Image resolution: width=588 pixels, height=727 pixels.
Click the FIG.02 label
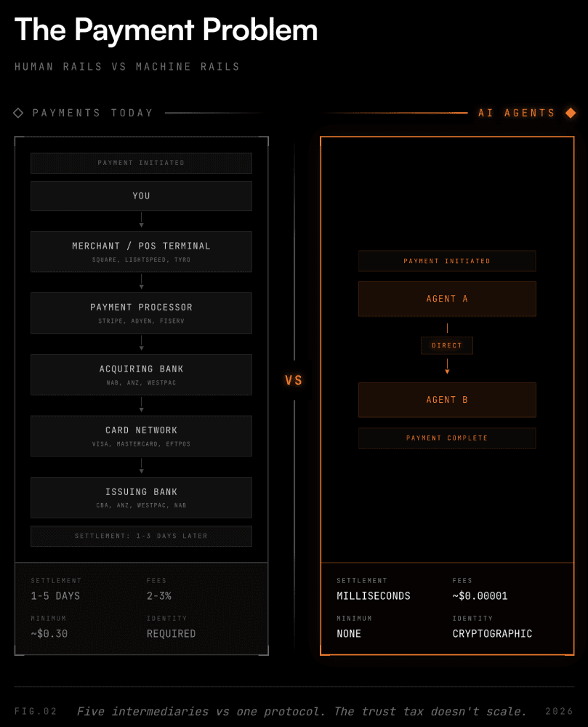point(36,711)
